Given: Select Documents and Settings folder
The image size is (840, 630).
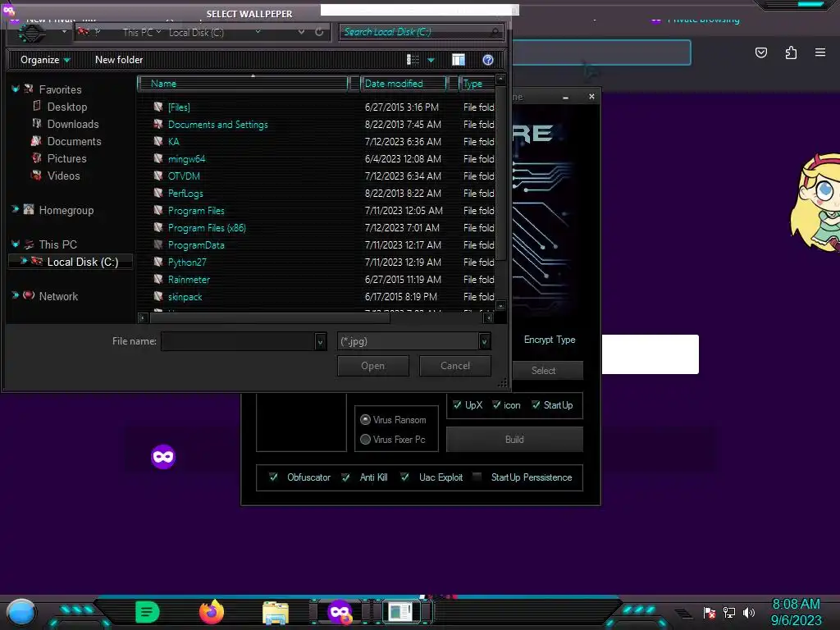Looking at the screenshot, I should (x=217, y=125).
